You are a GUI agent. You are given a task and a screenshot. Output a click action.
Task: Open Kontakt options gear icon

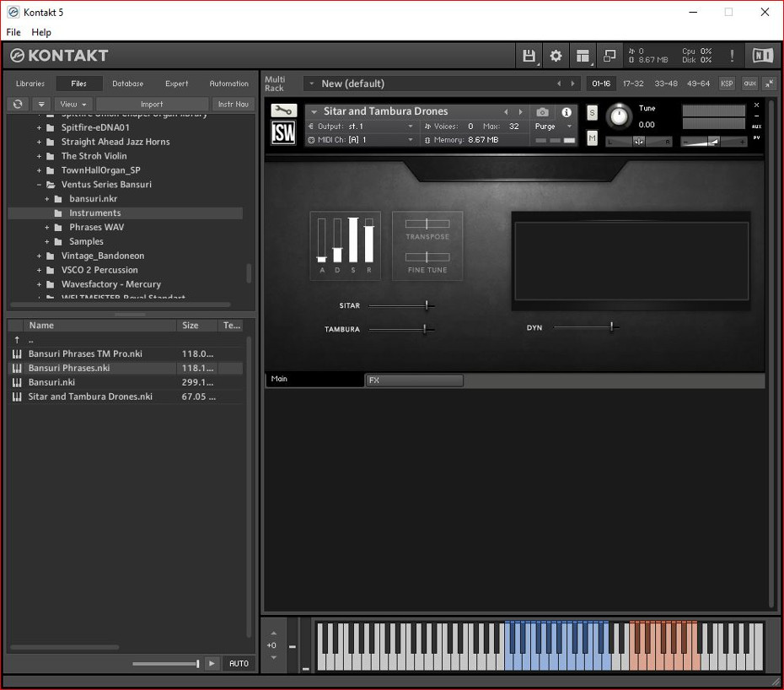point(556,56)
